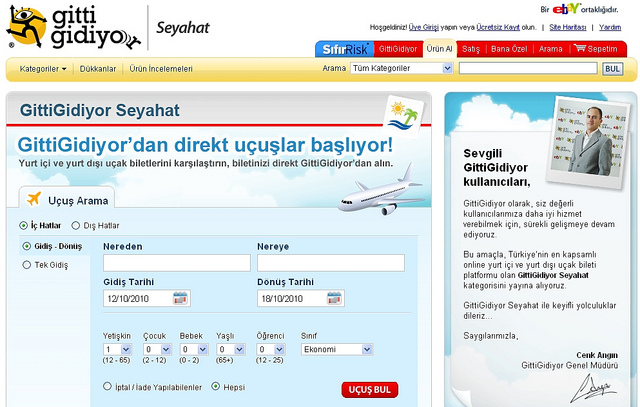Expand the Sınıf Ekonomi class dropdown
640x407 pixels.
tap(337, 349)
